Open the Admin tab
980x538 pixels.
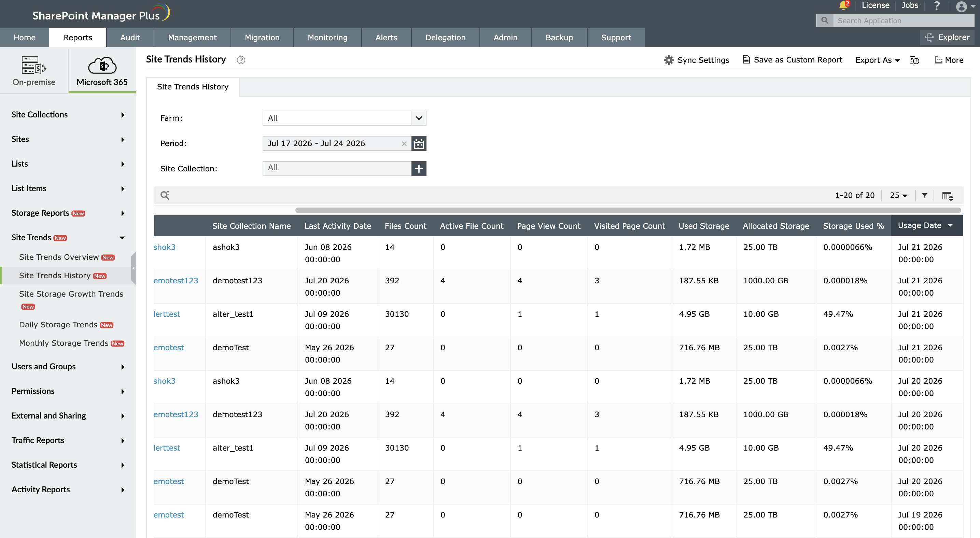pos(506,37)
